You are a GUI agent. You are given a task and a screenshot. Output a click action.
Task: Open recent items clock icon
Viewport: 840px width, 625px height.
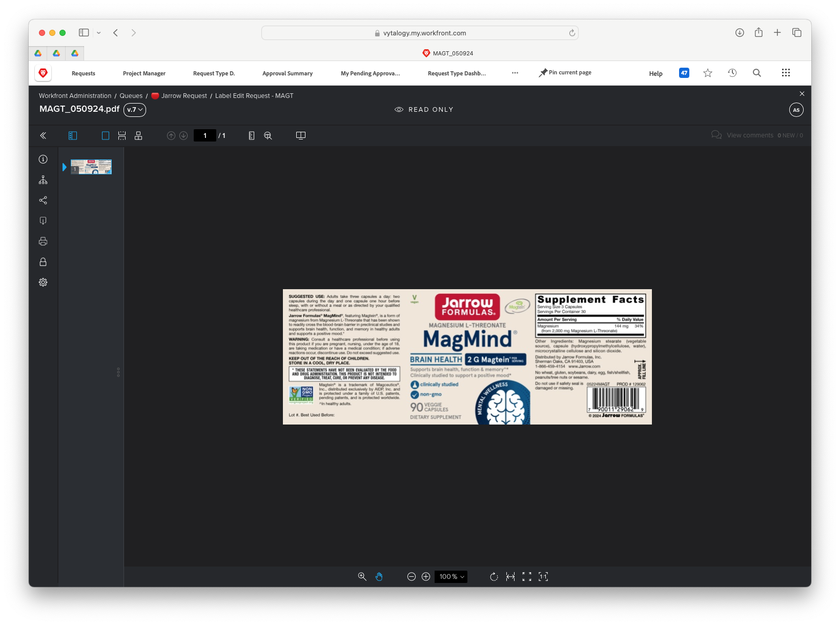[732, 73]
